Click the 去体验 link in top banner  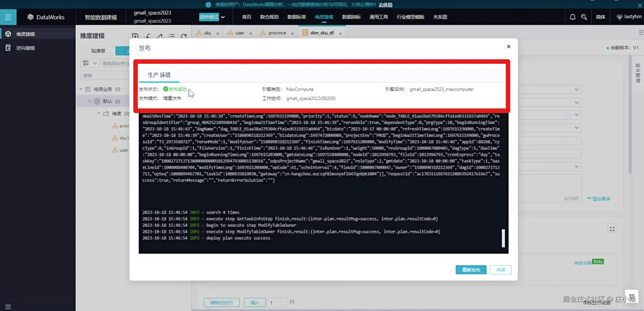[385, 5]
